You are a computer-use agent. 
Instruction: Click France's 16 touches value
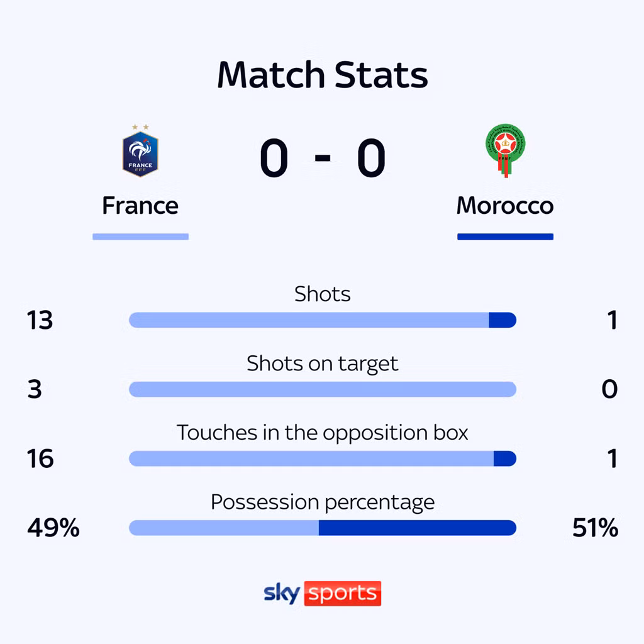pos(40,458)
